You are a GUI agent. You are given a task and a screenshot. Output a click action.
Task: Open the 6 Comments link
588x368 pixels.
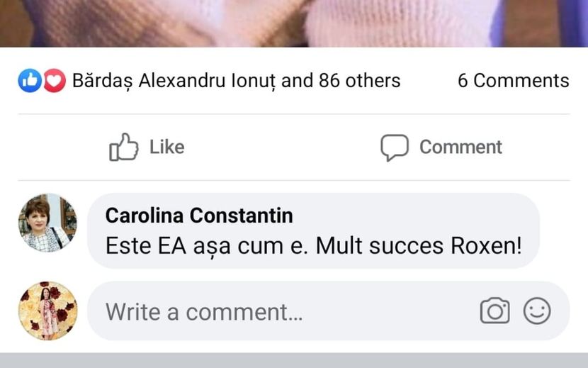(513, 81)
